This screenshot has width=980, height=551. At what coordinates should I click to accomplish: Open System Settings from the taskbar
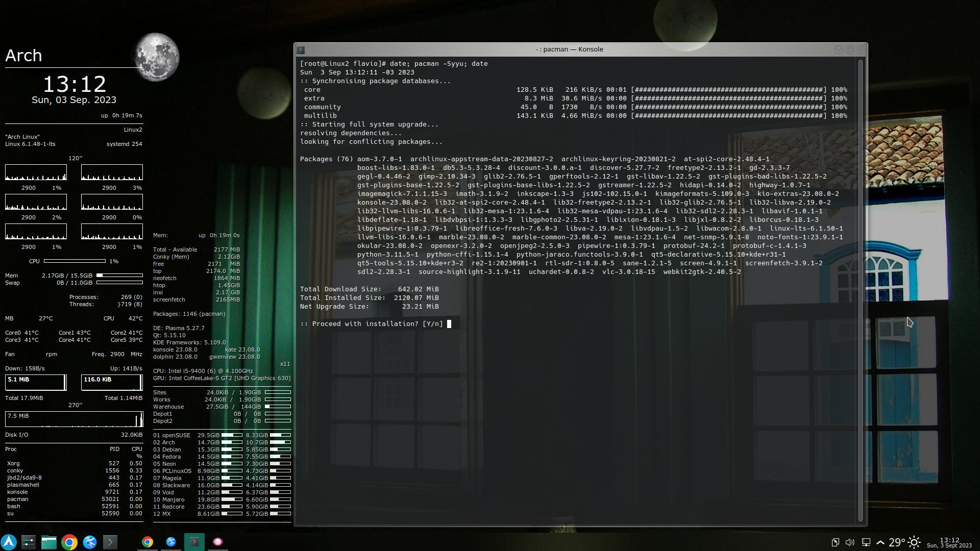click(x=29, y=542)
